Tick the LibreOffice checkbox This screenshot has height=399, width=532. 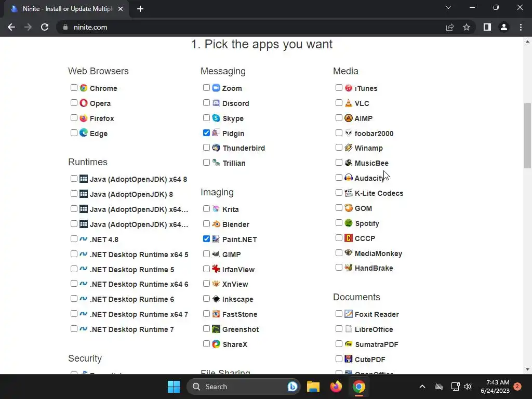point(339,329)
